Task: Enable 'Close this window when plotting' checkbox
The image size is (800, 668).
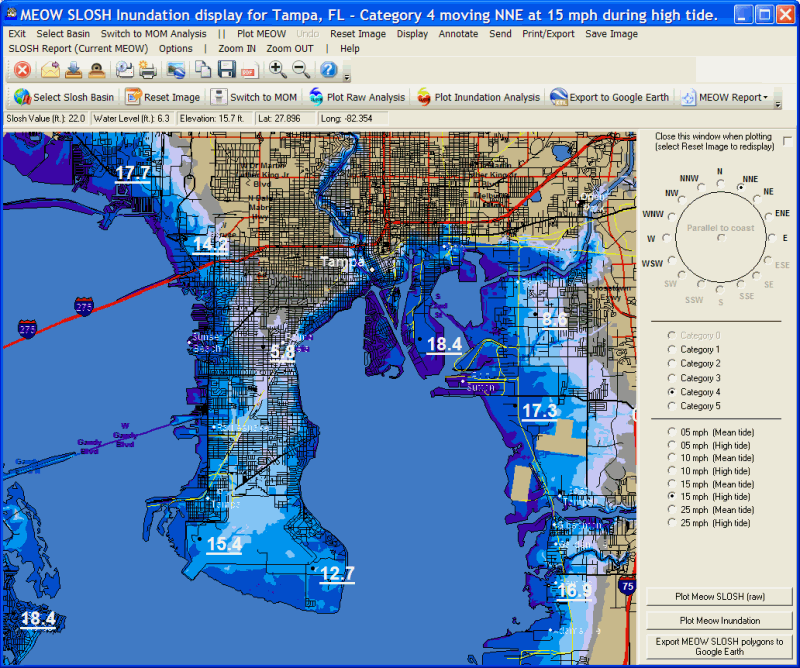Action: point(788,141)
